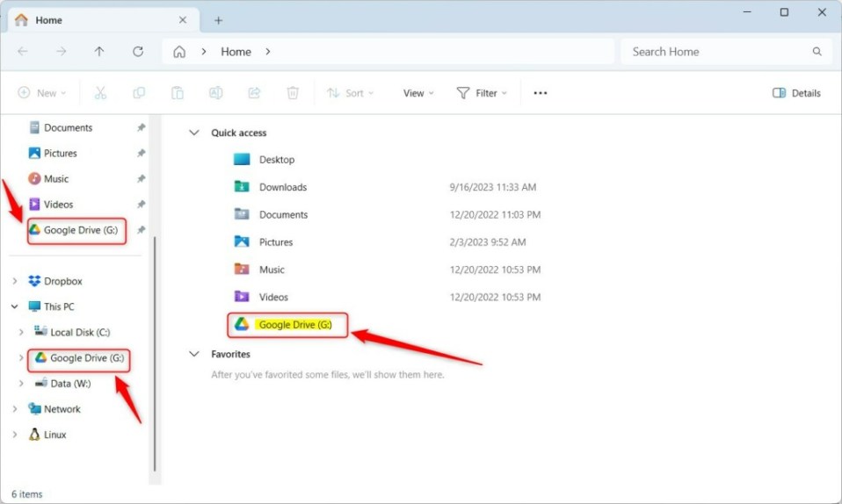Click the Share icon in toolbar
Viewport: 842px width, 504px height.
click(254, 93)
